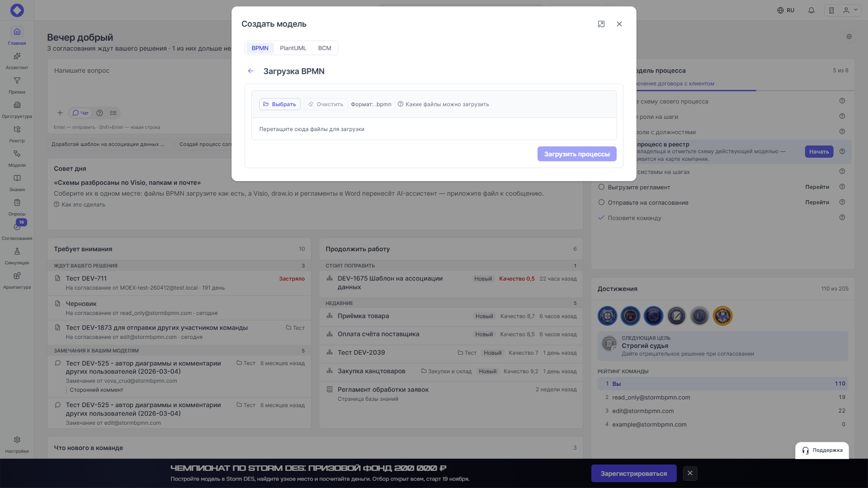Click the file drop zone area
This screenshot has height=488, width=868.
point(434,129)
